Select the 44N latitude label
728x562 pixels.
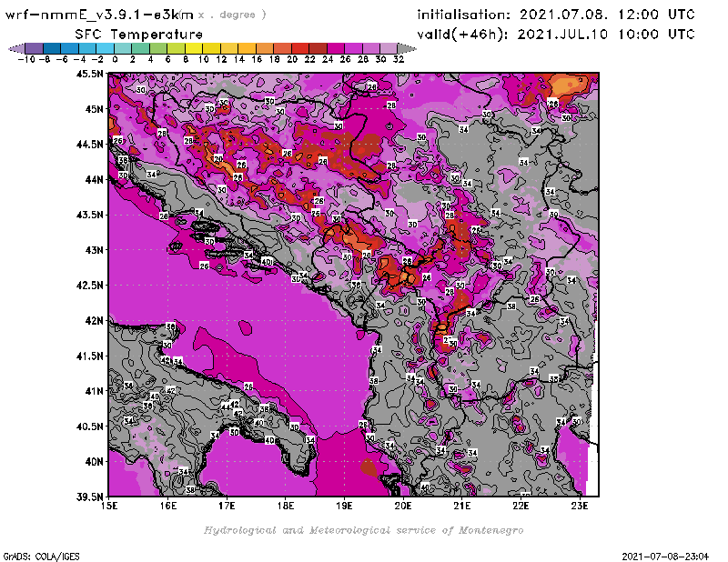pyautogui.click(x=95, y=179)
